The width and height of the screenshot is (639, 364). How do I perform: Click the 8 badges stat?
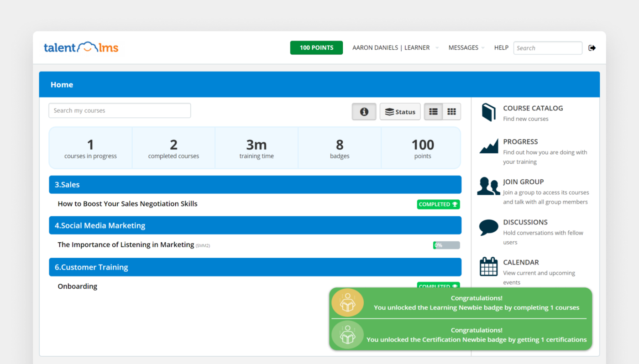(x=340, y=148)
